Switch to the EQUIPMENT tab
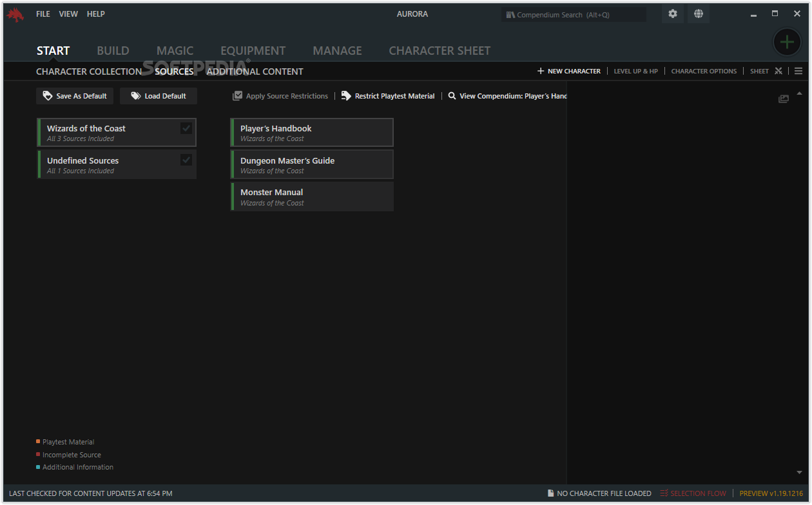 point(253,50)
